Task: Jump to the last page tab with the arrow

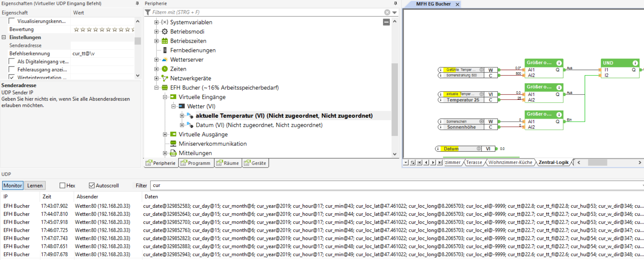Action: 440,162
